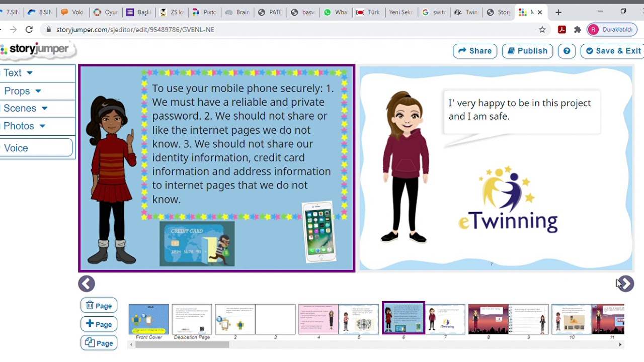Viewport: 644px width, 362px height.
Task: Select the credit card thief image
Action: [x=197, y=244]
